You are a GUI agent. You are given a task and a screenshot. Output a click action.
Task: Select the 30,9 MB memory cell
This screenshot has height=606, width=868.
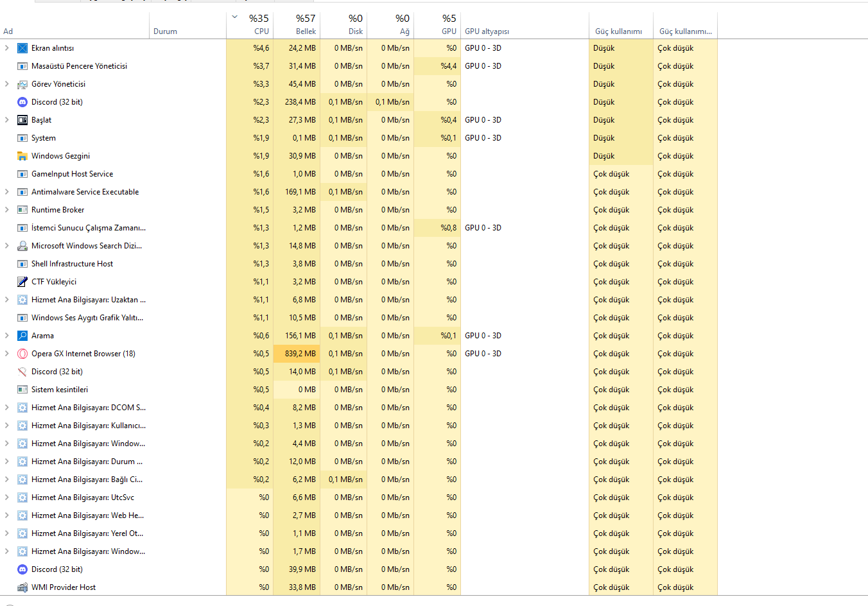pyautogui.click(x=297, y=156)
